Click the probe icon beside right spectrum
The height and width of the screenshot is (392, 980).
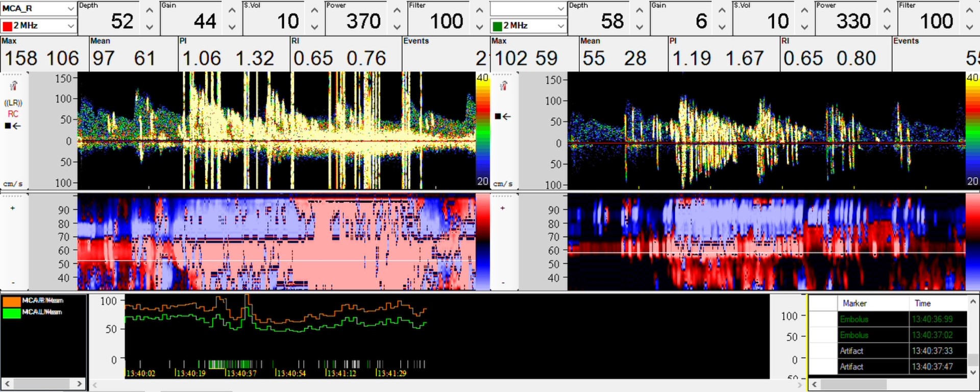click(x=503, y=86)
